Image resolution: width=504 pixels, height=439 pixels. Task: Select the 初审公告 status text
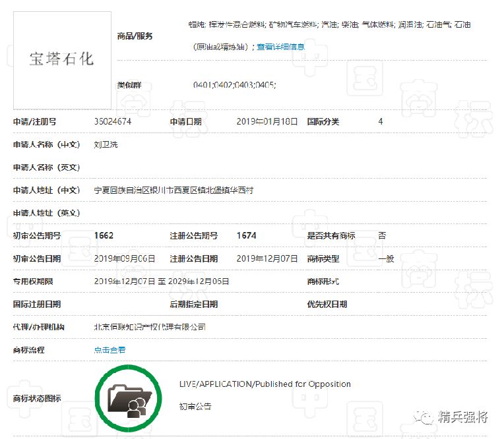[x=195, y=406]
